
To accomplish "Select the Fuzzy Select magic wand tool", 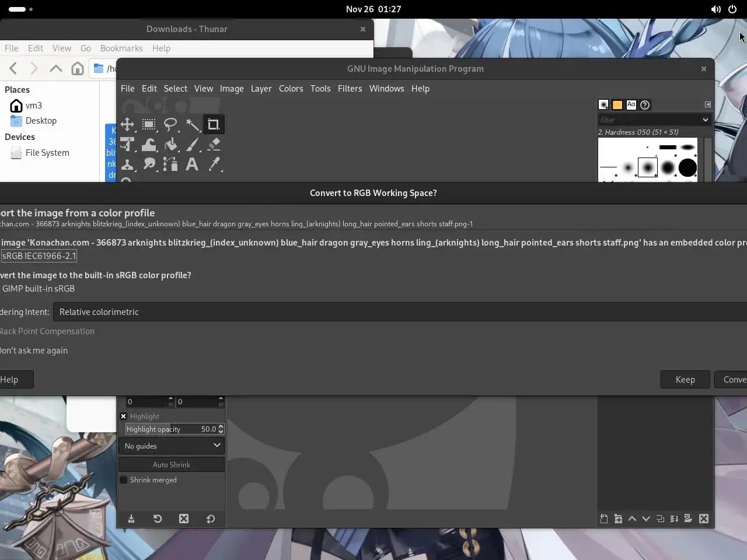I will pyautogui.click(x=192, y=124).
